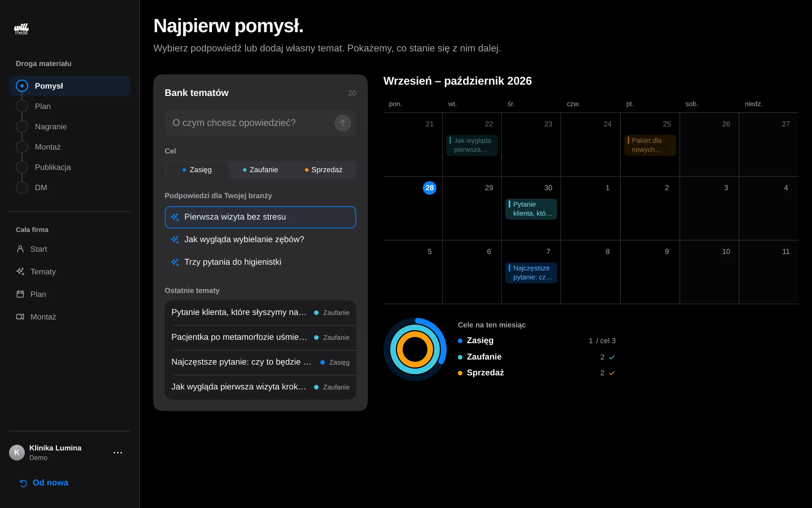Pick suggestion Jak wygląda wybielanie zębów?
The height and width of the screenshot is (508, 812).
tap(261, 240)
